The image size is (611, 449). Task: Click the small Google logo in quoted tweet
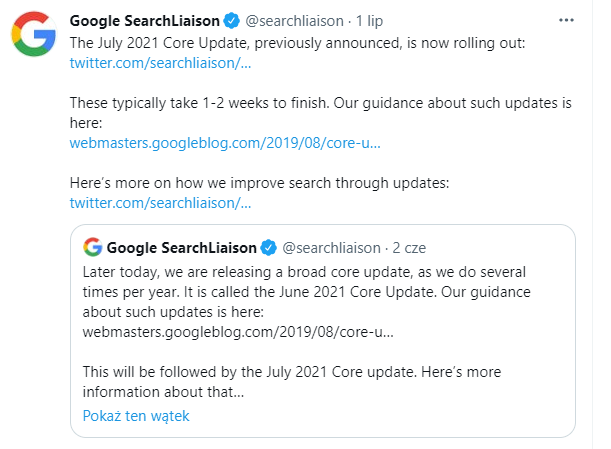[x=92, y=247]
